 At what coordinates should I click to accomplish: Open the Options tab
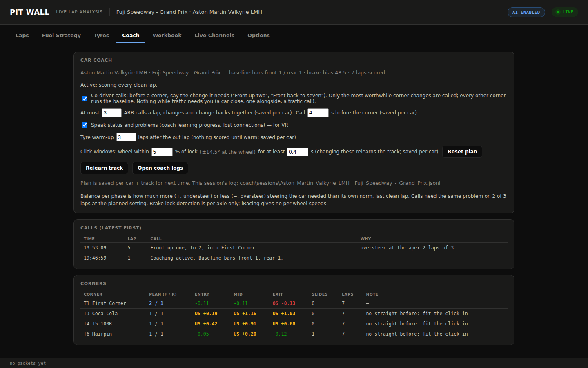pyautogui.click(x=258, y=36)
